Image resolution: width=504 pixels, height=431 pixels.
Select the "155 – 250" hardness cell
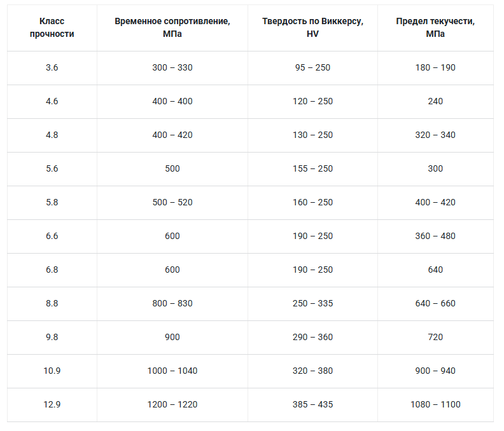point(312,168)
